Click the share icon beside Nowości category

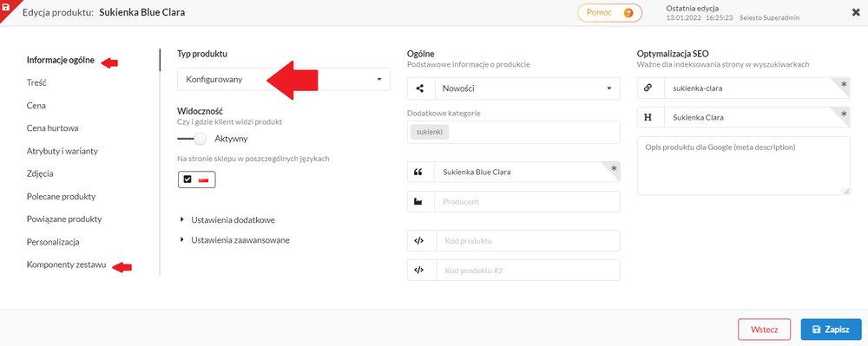(x=419, y=88)
